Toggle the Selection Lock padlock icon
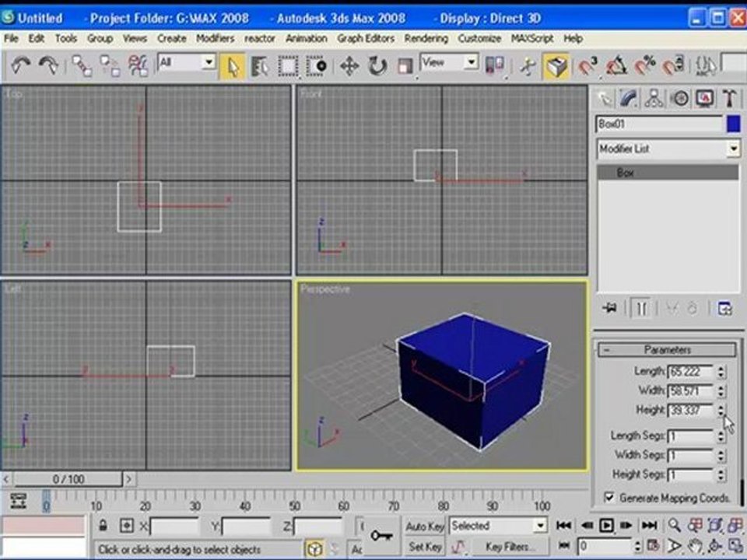 [103, 527]
